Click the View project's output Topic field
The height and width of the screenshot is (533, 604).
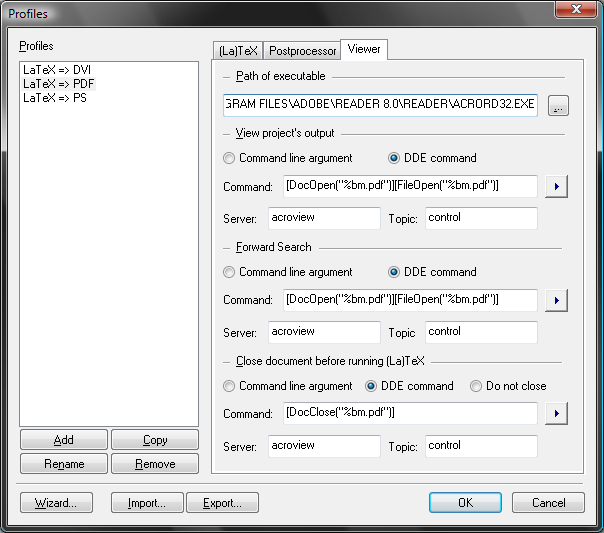(x=481, y=218)
